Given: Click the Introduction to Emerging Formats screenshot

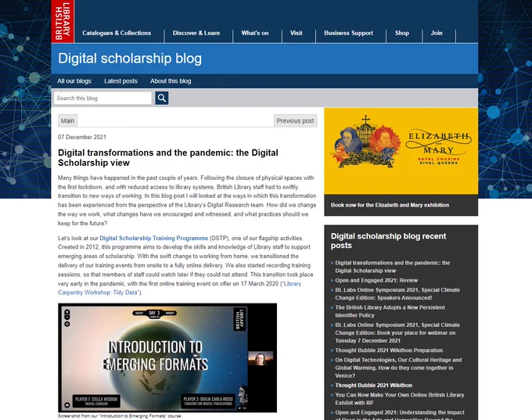Looking at the screenshot, I should (167, 358).
